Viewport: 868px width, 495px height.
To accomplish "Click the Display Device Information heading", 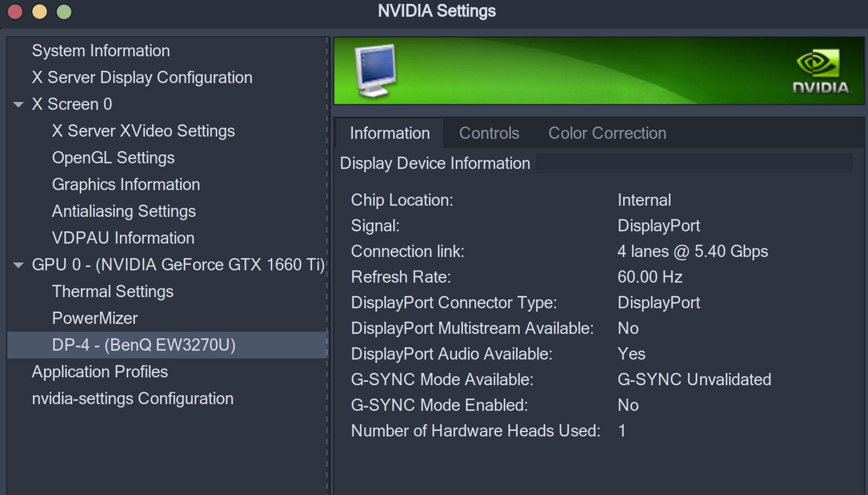I will [x=435, y=163].
